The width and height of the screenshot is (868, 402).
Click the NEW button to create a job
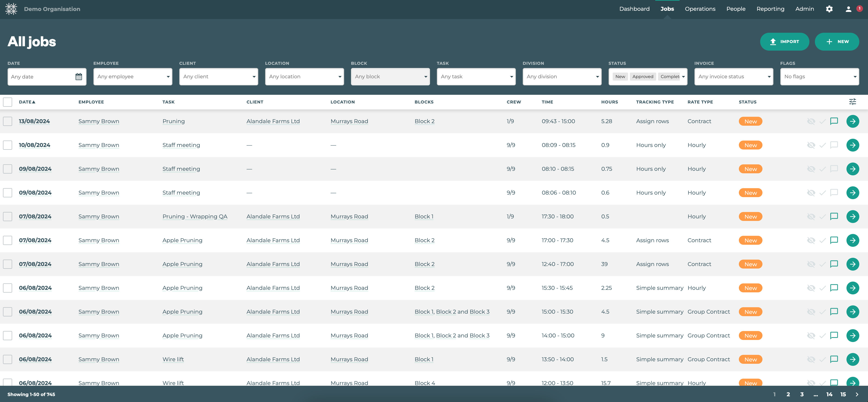837,41
